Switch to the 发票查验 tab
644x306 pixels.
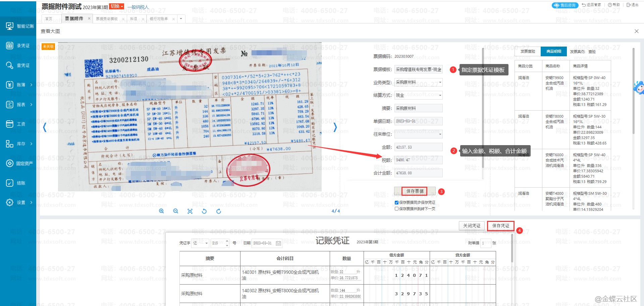528,51
